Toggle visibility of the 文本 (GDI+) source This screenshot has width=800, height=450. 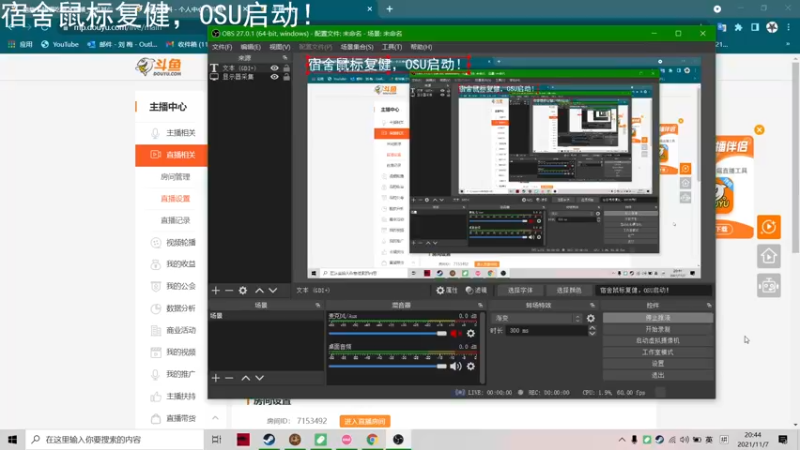pos(274,68)
